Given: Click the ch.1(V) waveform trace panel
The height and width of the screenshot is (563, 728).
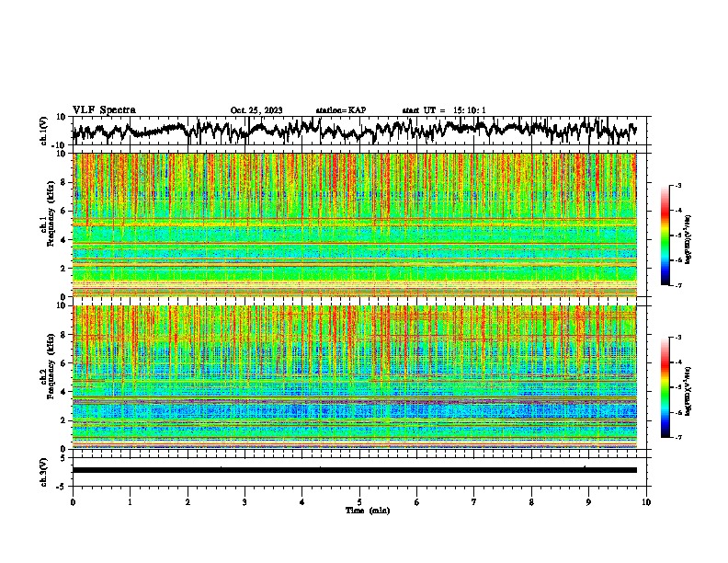Looking at the screenshot, I should [361, 131].
